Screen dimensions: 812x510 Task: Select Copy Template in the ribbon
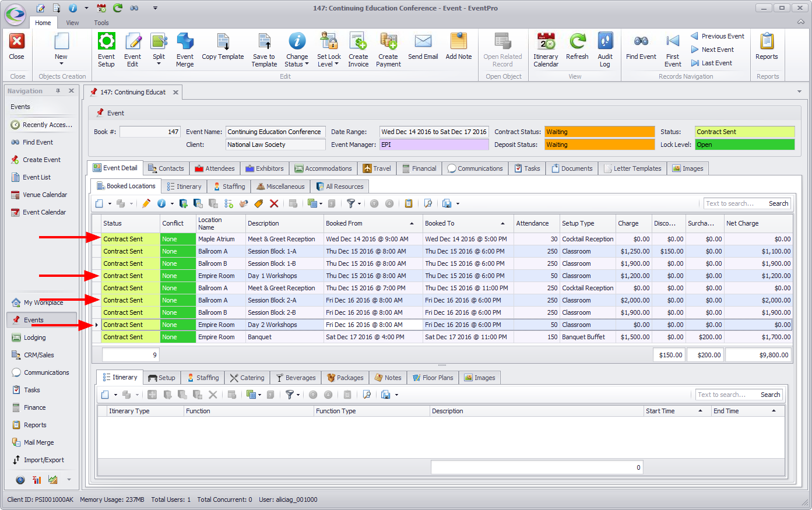[x=223, y=47]
